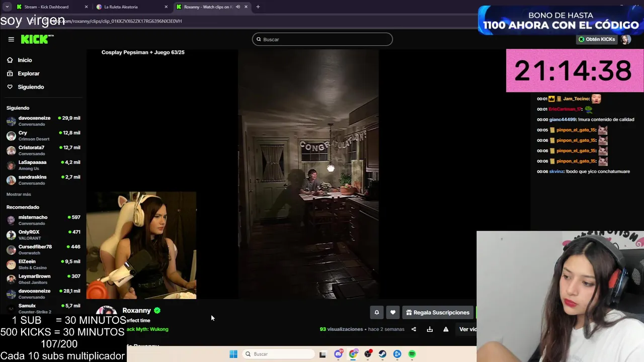The image size is (644, 362).
Task: Open sandraskins channel in sidebar
Action: (x=43, y=179)
